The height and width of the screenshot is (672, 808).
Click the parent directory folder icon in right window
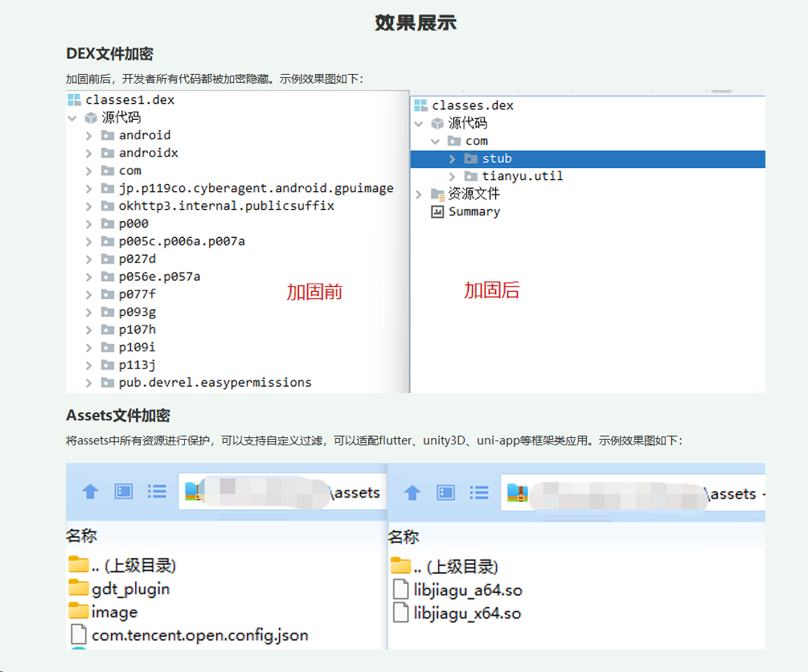pos(400,565)
